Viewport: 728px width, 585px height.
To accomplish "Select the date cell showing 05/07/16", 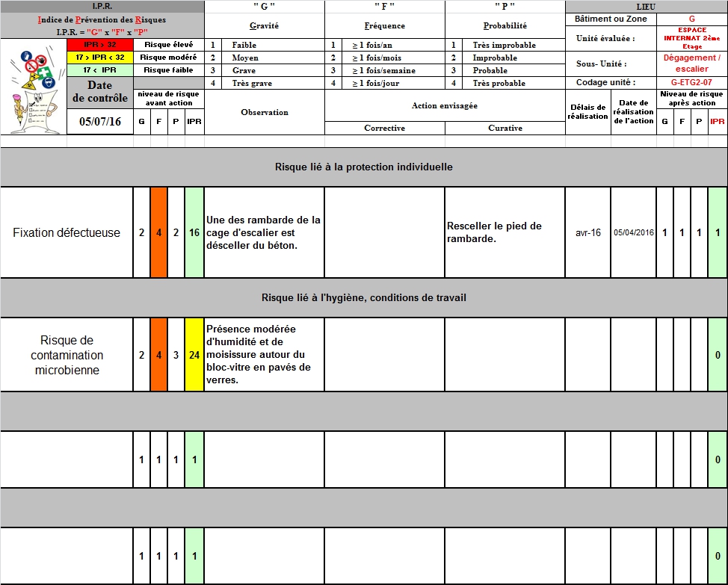I will [x=99, y=122].
